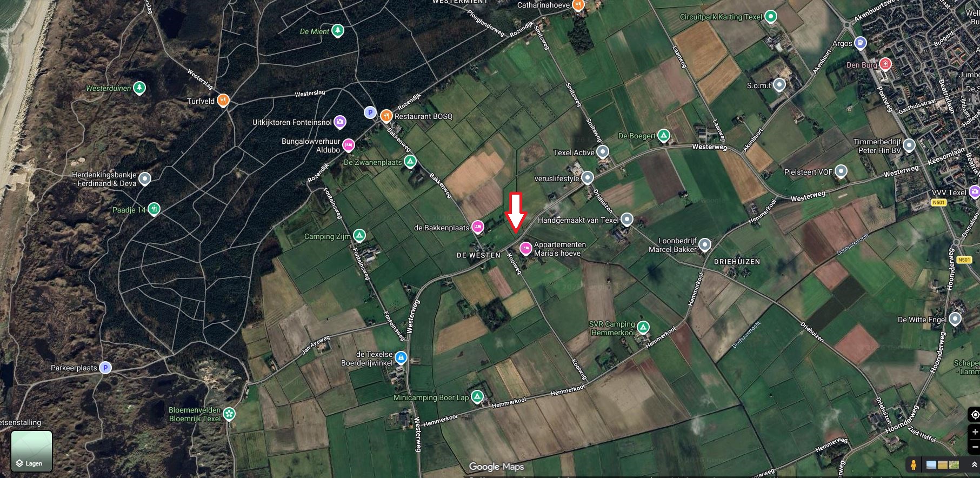Click the Parkeerplaats parking pin

pos(105,368)
